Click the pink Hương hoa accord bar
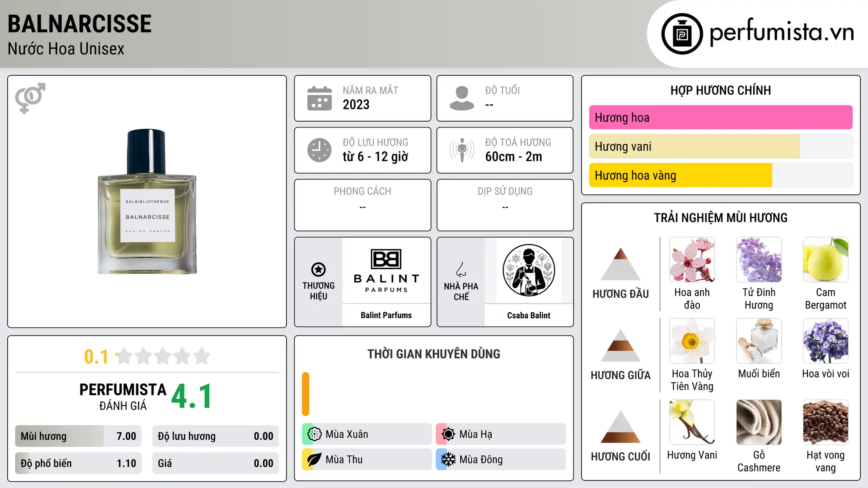868x488 pixels. click(x=721, y=117)
